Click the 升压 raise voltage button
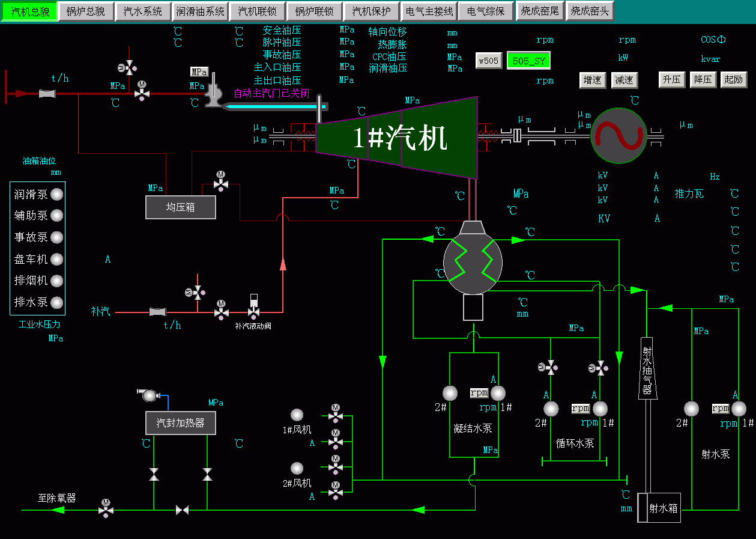Image resolution: width=756 pixels, height=539 pixels. point(671,80)
